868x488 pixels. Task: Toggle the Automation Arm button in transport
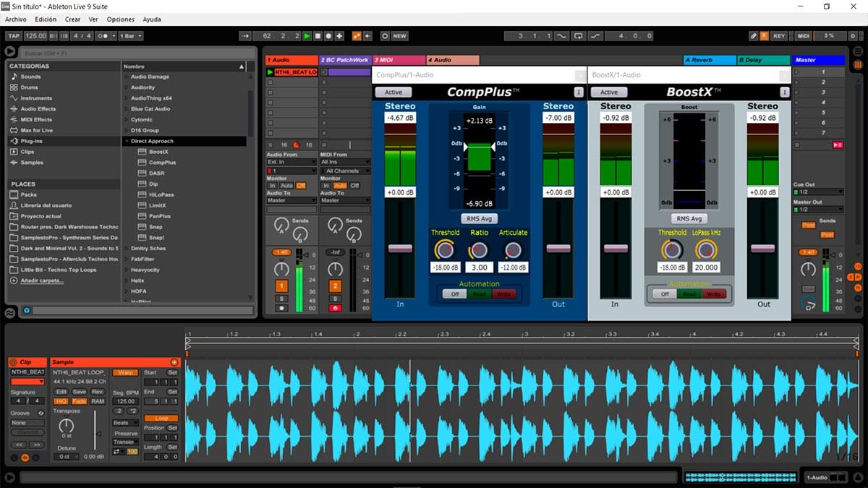click(357, 35)
